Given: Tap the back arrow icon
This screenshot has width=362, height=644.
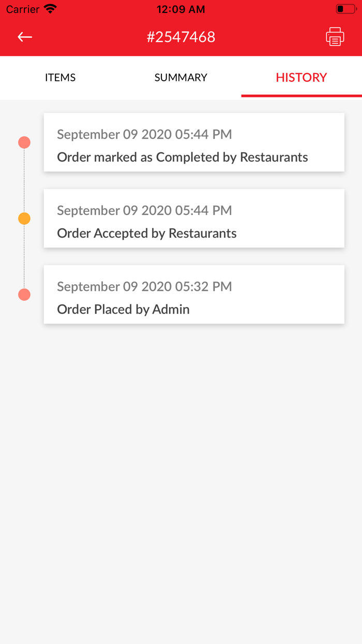Looking at the screenshot, I should pyautogui.click(x=24, y=37).
